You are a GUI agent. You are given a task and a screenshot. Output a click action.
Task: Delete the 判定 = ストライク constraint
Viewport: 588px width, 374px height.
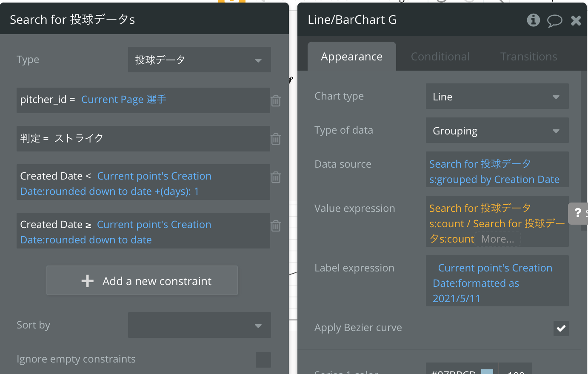(x=276, y=139)
